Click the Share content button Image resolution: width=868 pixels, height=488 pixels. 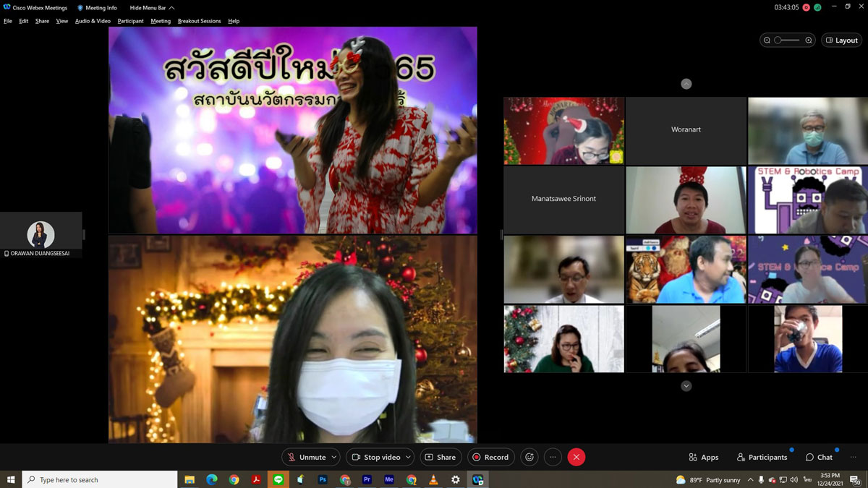[440, 457]
